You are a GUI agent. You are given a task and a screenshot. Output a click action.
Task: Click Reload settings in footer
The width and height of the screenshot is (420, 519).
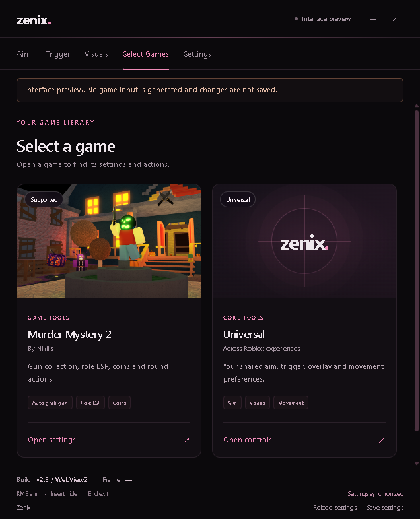click(335, 508)
